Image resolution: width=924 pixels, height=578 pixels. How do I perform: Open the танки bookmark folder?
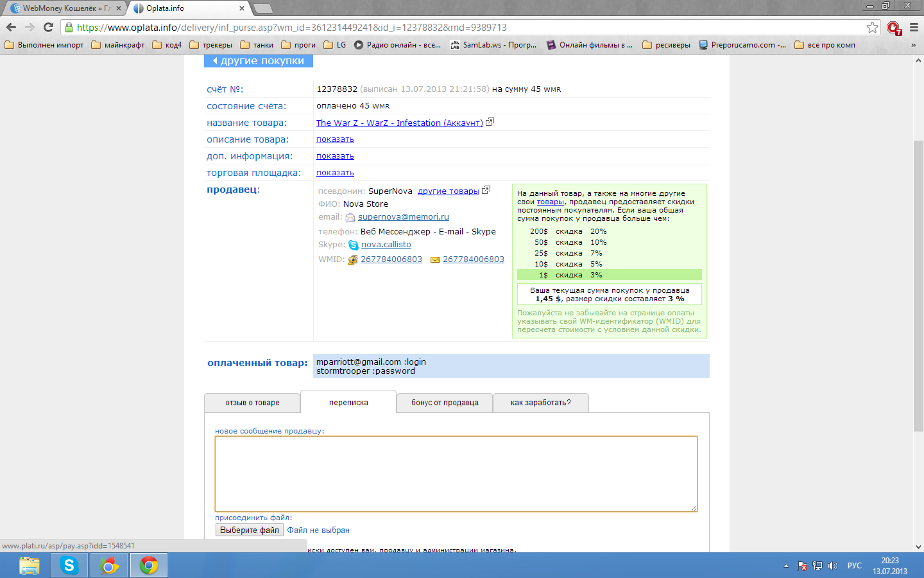[257, 45]
